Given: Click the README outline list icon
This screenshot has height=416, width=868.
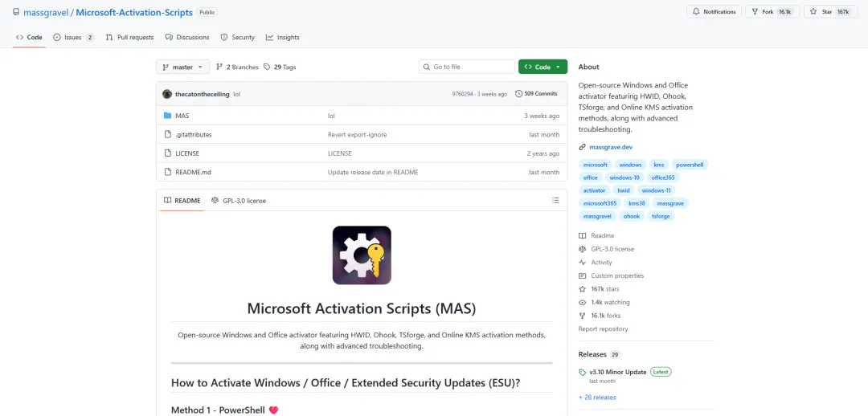Looking at the screenshot, I should coord(555,200).
